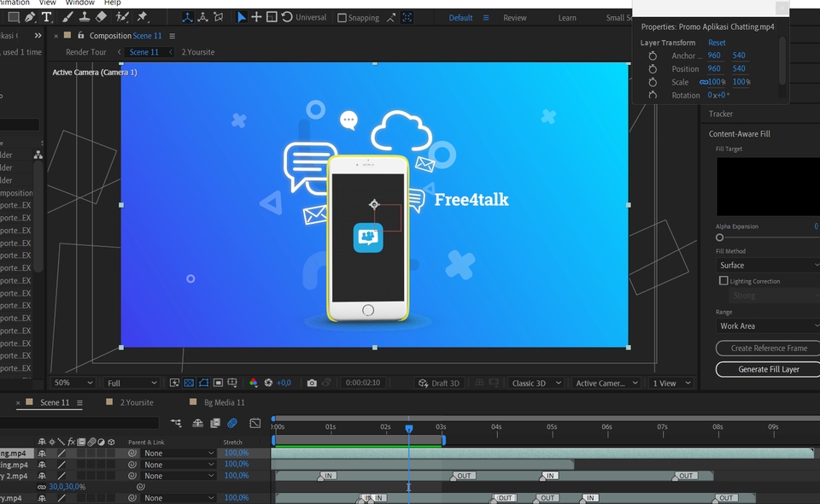This screenshot has height=504, width=820.
Task: Select the Roto Brush tool
Action: coord(122,17)
